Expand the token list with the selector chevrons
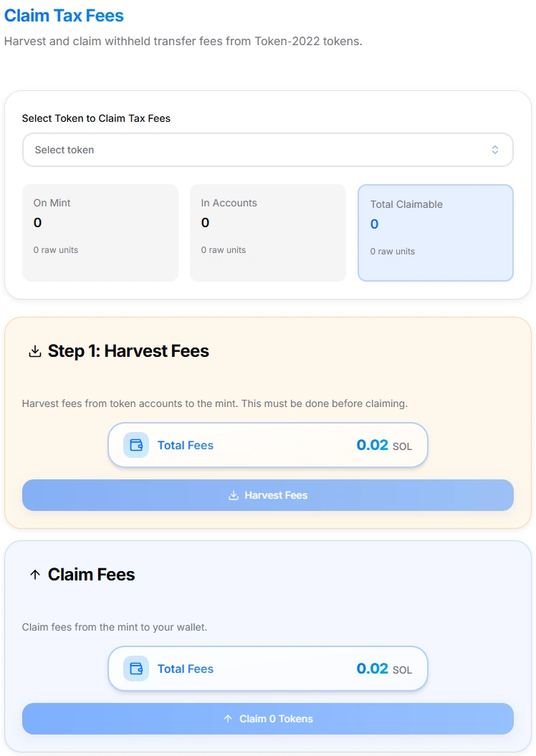This screenshot has width=536, height=756. 494,150
